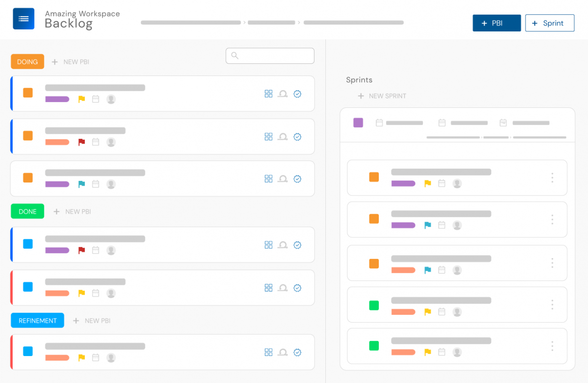Click the verified check badge on the REFINEMENT item
588x383 pixels.
[x=297, y=352]
